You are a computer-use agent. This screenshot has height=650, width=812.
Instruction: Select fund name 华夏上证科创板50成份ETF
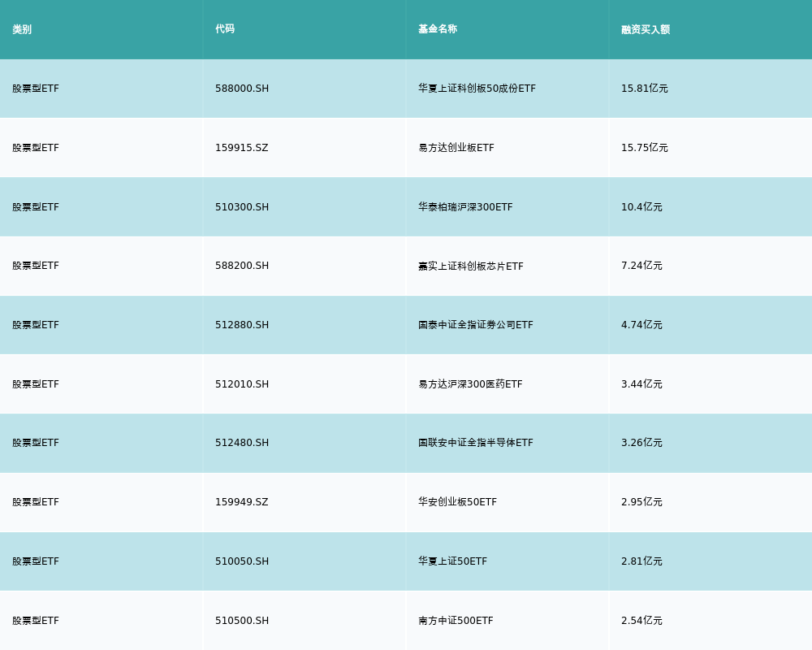pyautogui.click(x=477, y=89)
